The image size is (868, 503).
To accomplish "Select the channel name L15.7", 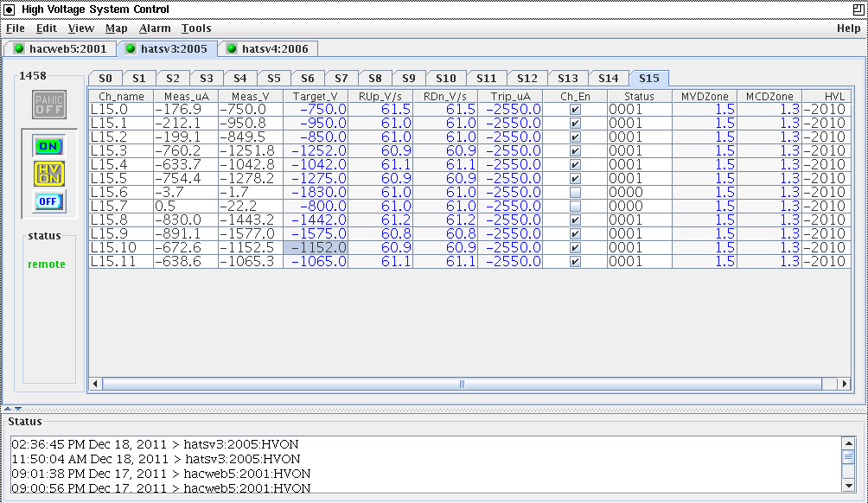I will point(109,207).
